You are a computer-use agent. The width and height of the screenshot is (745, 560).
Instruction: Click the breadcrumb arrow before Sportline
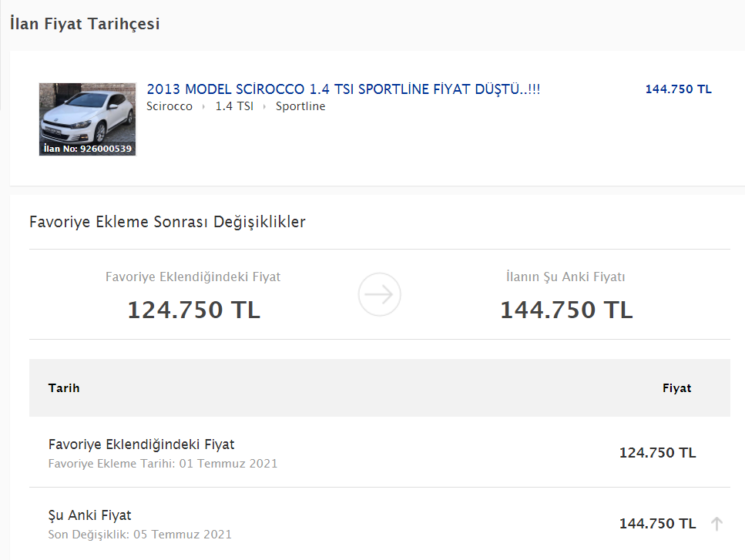coord(265,107)
